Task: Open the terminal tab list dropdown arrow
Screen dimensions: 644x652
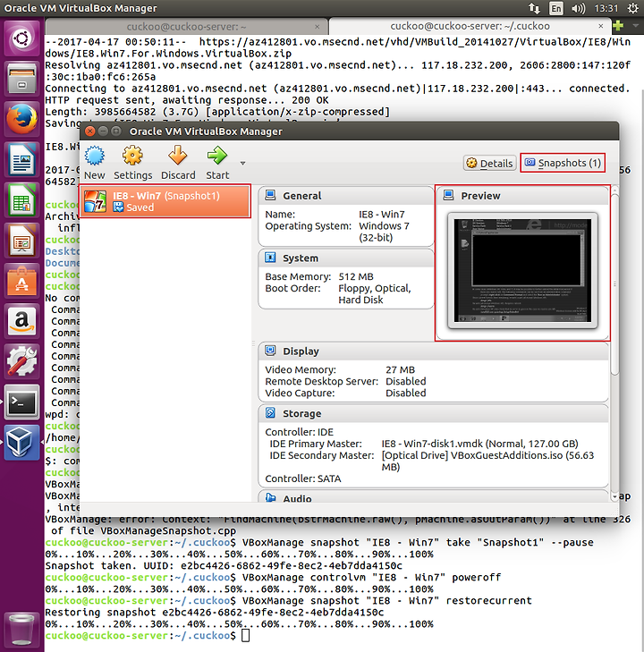Action: pyautogui.click(x=635, y=26)
